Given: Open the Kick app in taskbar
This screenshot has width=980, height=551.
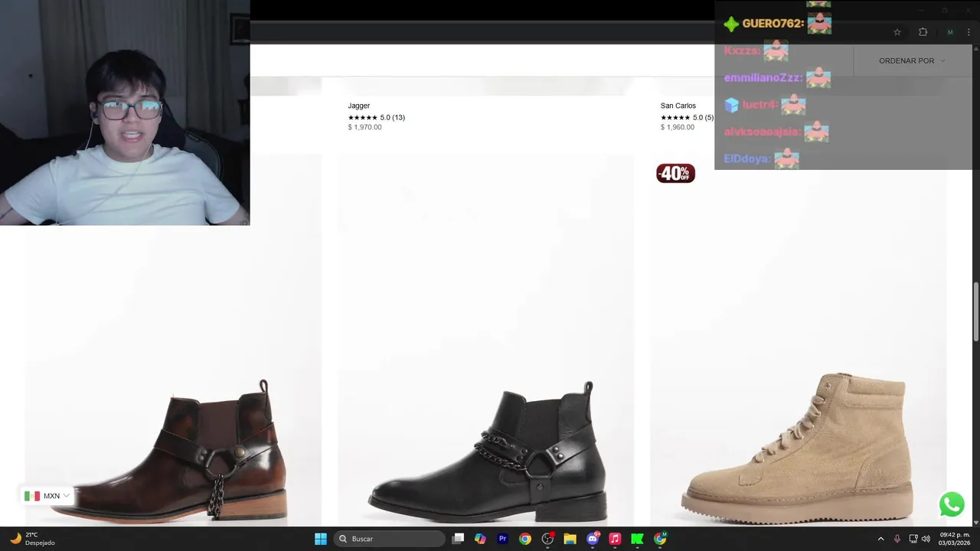Looking at the screenshot, I should tap(637, 539).
